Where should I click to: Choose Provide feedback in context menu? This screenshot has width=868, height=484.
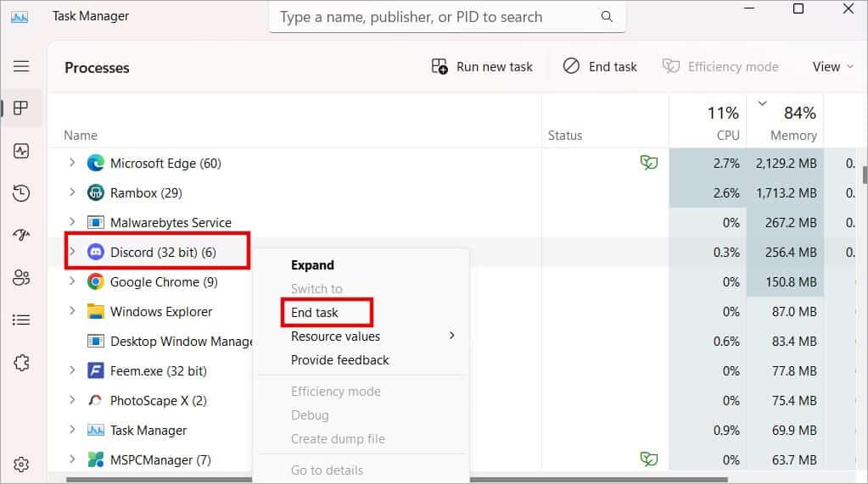pos(340,360)
